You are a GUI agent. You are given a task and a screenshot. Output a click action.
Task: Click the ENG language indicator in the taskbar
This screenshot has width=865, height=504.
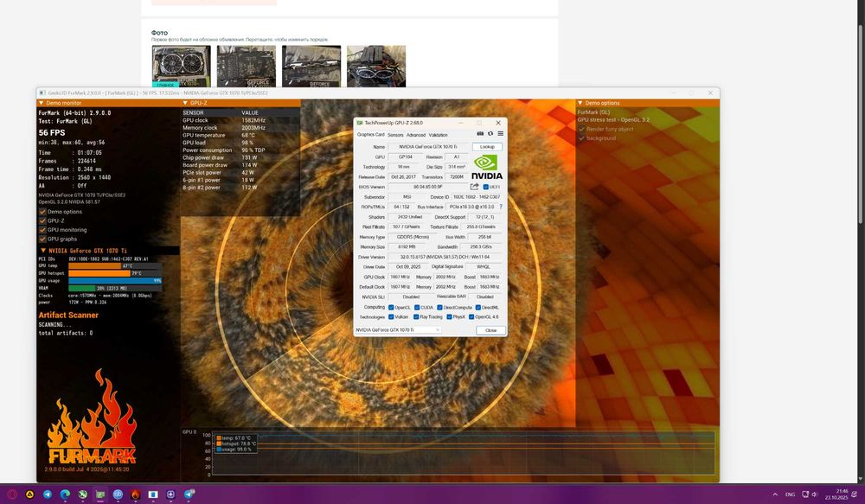coord(790,494)
